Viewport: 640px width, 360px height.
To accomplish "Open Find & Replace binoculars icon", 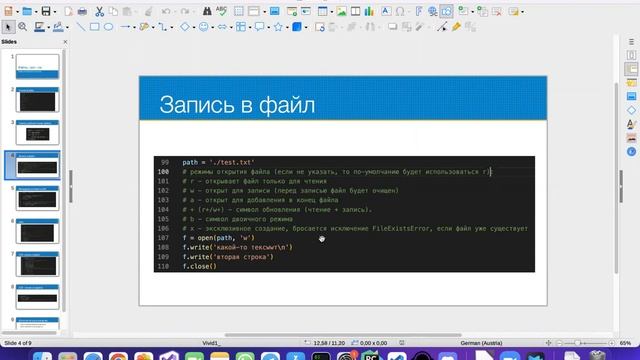I will pos(207,11).
